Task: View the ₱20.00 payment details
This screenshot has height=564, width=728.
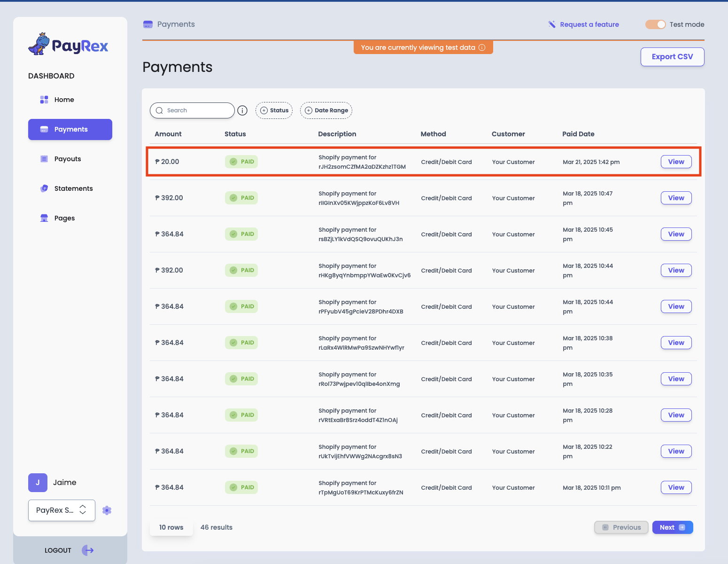Action: [x=676, y=161]
